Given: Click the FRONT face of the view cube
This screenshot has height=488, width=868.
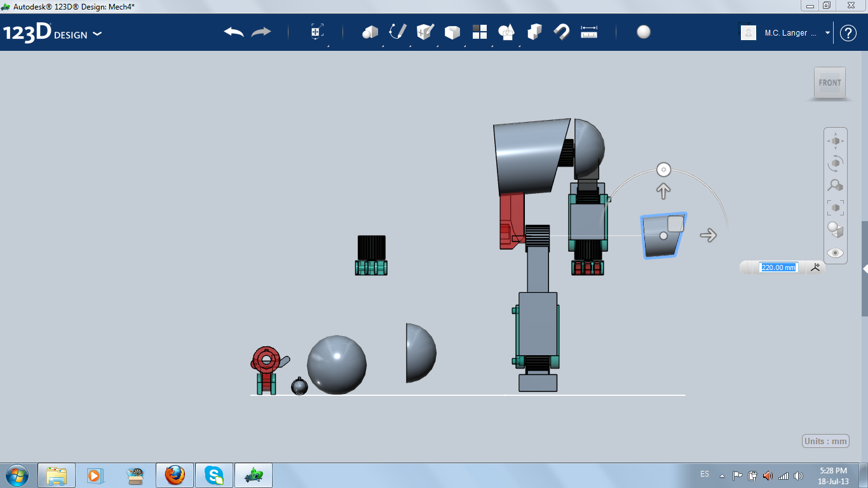Looking at the screenshot, I should (x=830, y=83).
